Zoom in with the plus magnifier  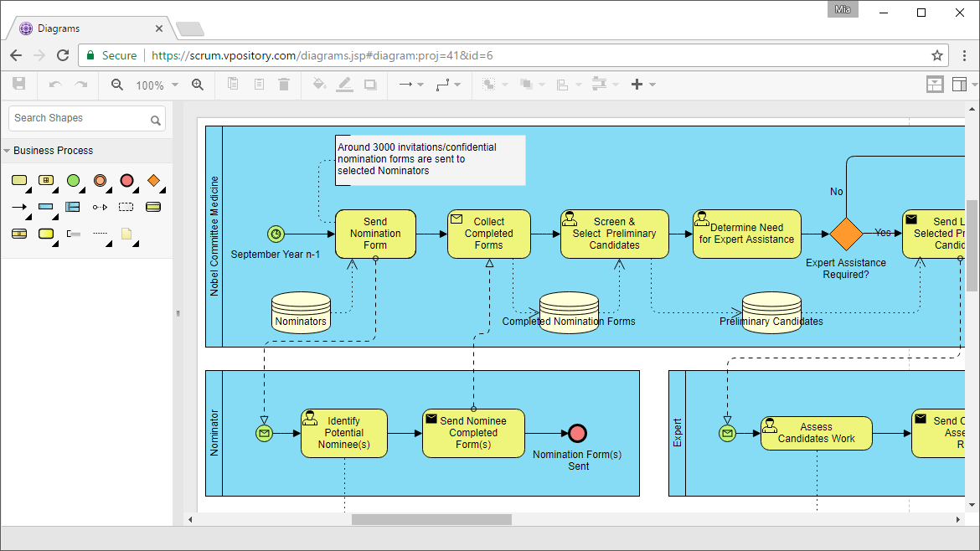(x=198, y=85)
